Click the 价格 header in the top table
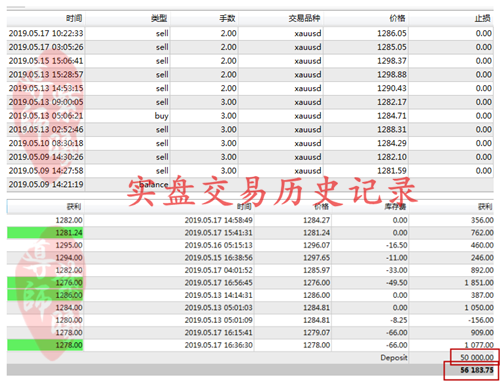The height and width of the screenshot is (382, 500). (398, 18)
